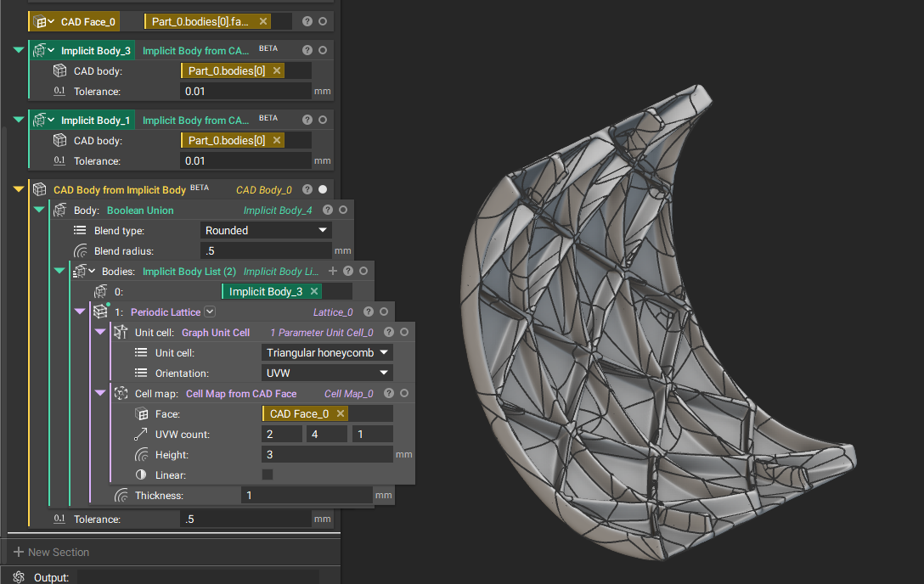Open Implicit Body_1 block icon menu
Viewport: 924px width, 584px height.
(43, 120)
